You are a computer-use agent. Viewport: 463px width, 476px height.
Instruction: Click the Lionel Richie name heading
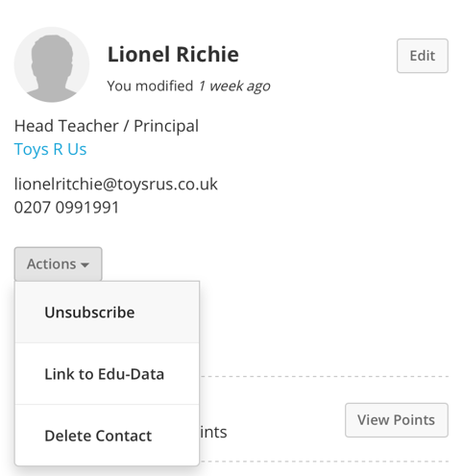click(x=173, y=54)
